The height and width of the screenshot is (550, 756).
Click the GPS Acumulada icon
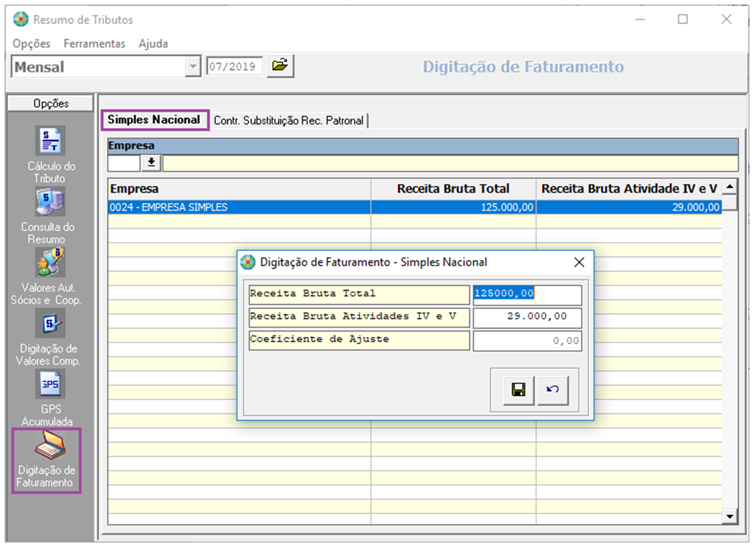pyautogui.click(x=50, y=384)
